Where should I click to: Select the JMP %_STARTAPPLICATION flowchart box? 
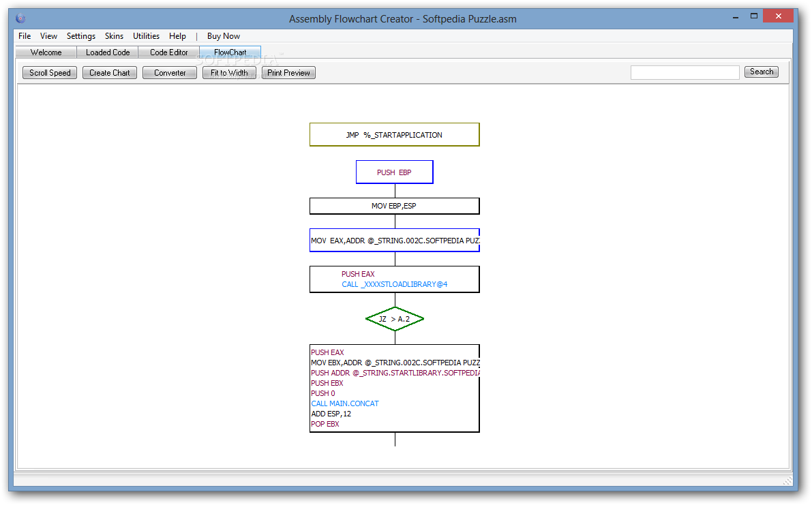(x=395, y=134)
